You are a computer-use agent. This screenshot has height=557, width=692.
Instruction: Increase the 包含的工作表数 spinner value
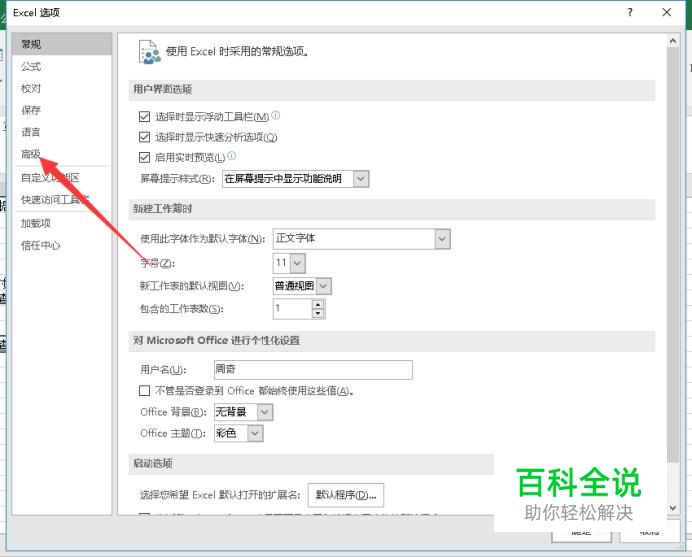click(318, 304)
